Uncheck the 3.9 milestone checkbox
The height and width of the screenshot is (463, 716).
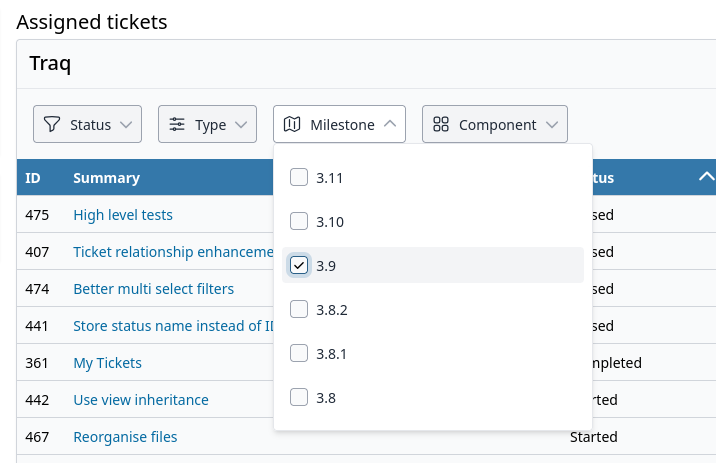coord(299,265)
